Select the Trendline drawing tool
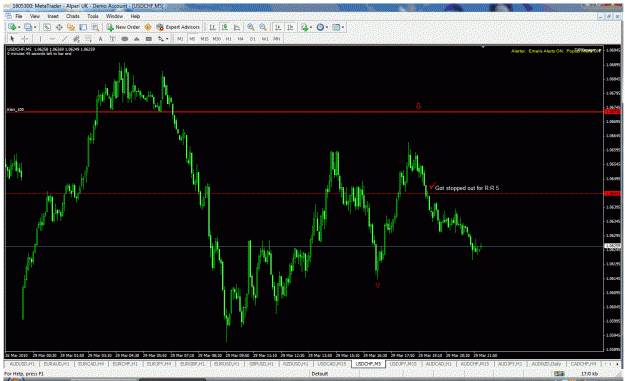 (x=64, y=39)
